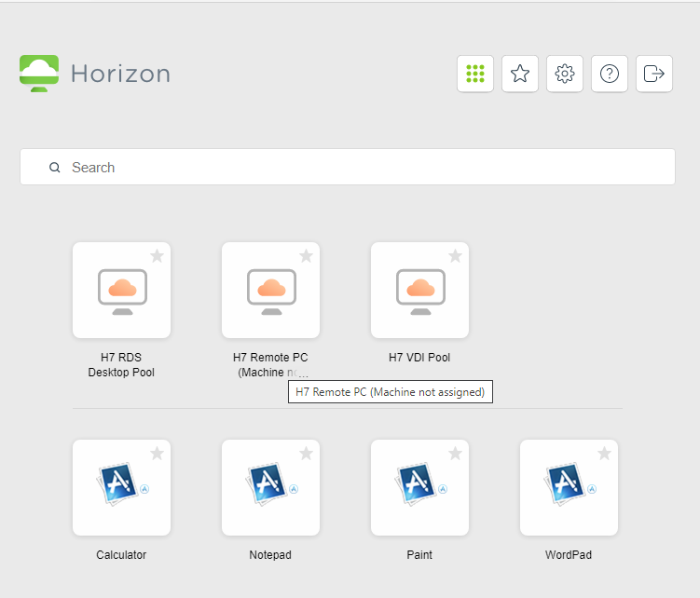This screenshot has height=598, width=700.
Task: Star the WordPad tile as favorite
Action: [x=604, y=454]
